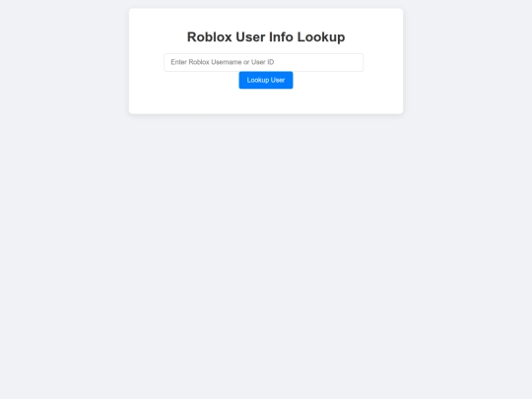The height and width of the screenshot is (399, 532).
Task: Click the empty gray page background
Action: pos(266,254)
